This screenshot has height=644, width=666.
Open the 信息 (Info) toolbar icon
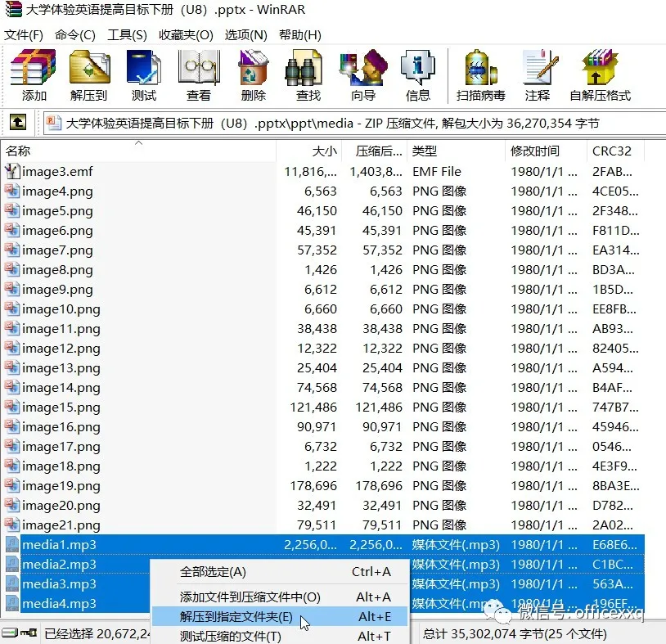418,68
